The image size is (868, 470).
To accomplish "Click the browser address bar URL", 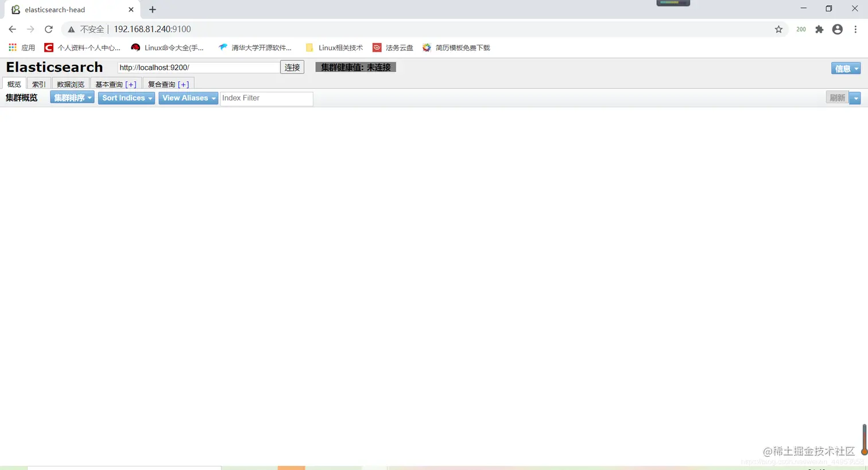I will pyautogui.click(x=152, y=29).
